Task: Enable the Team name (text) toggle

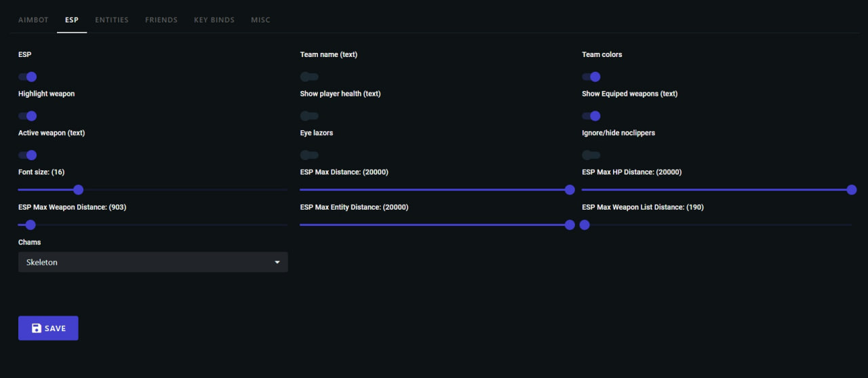Action: pos(309,77)
